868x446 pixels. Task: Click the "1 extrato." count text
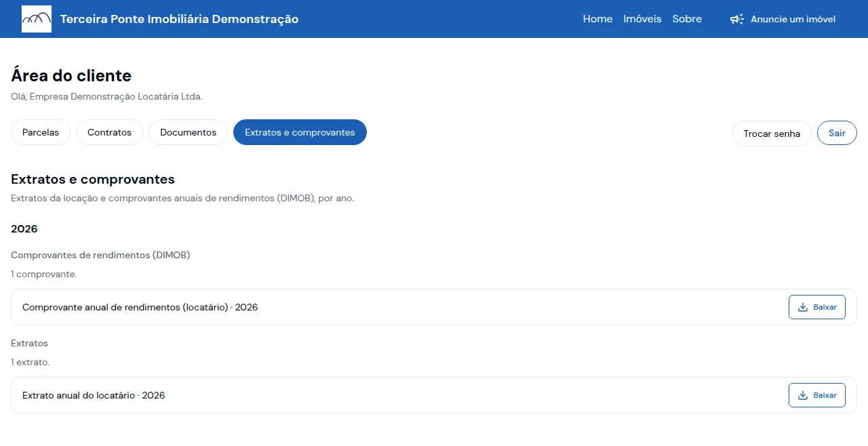click(x=31, y=362)
